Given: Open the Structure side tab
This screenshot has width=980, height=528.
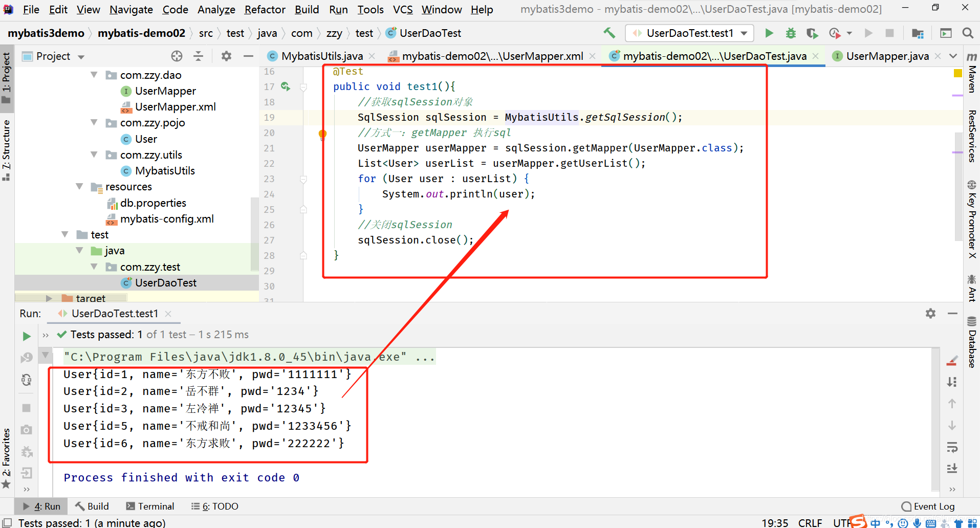Looking at the screenshot, I should pyautogui.click(x=6, y=150).
